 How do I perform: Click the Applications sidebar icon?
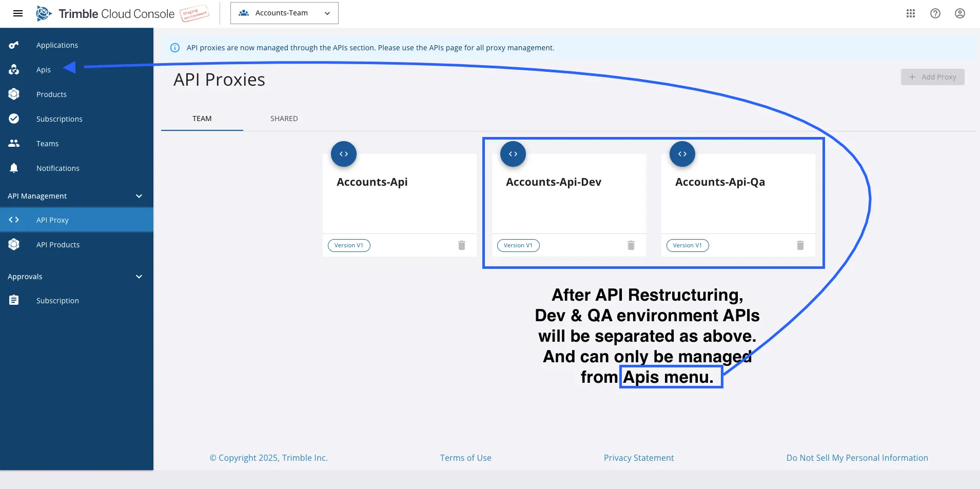[x=14, y=45]
